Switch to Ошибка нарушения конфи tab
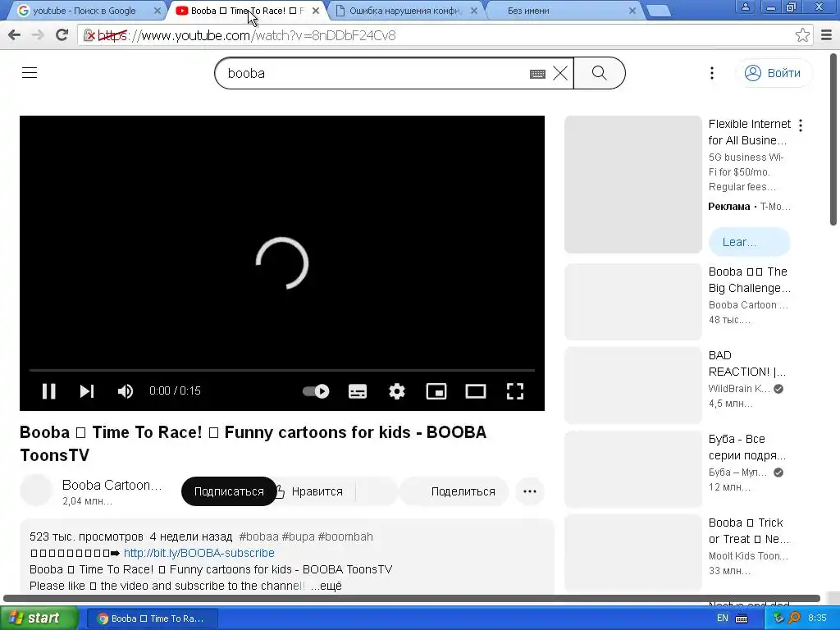 tap(404, 11)
